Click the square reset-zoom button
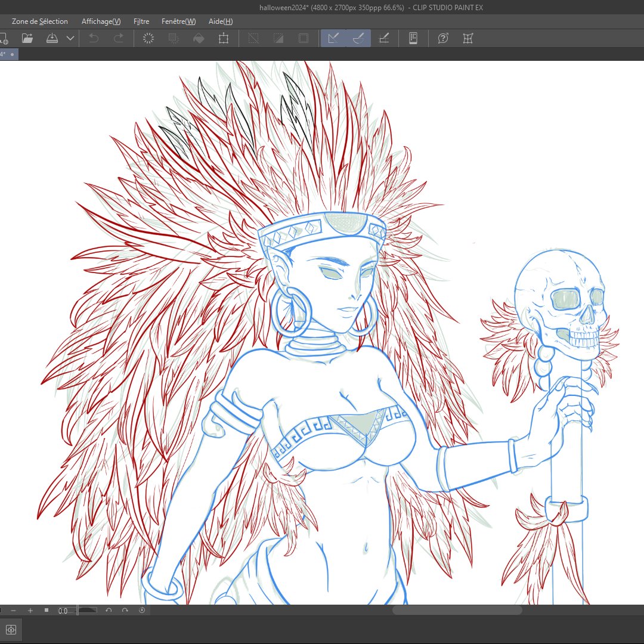This screenshot has width=644, height=644. point(47,611)
